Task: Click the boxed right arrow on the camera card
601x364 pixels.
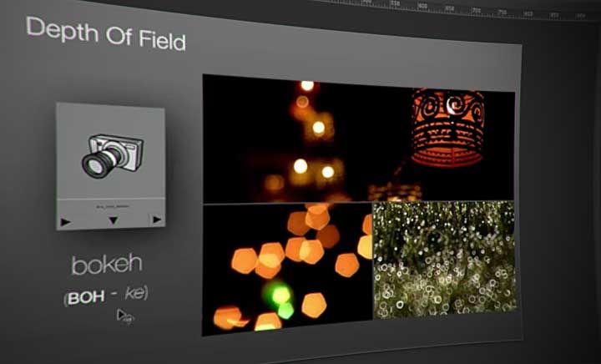Action: click(157, 220)
